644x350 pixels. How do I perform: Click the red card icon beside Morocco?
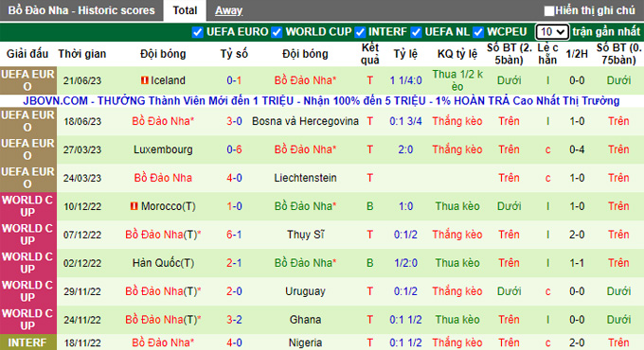(134, 206)
